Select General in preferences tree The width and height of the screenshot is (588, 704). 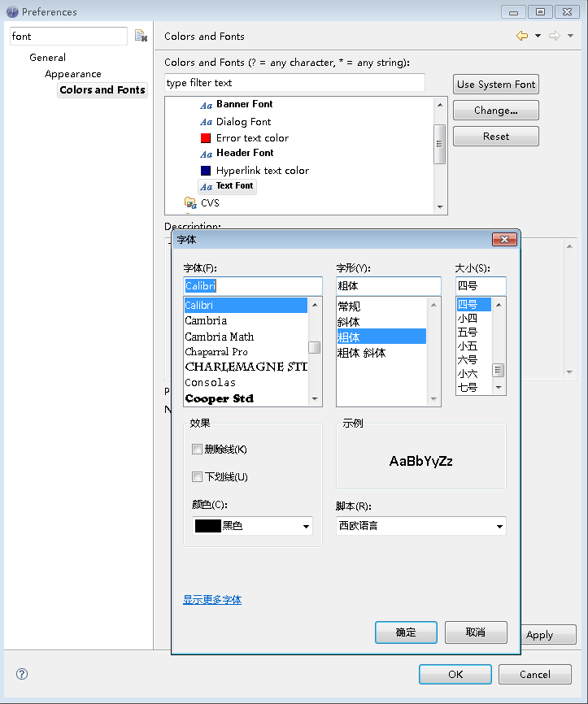coord(48,58)
